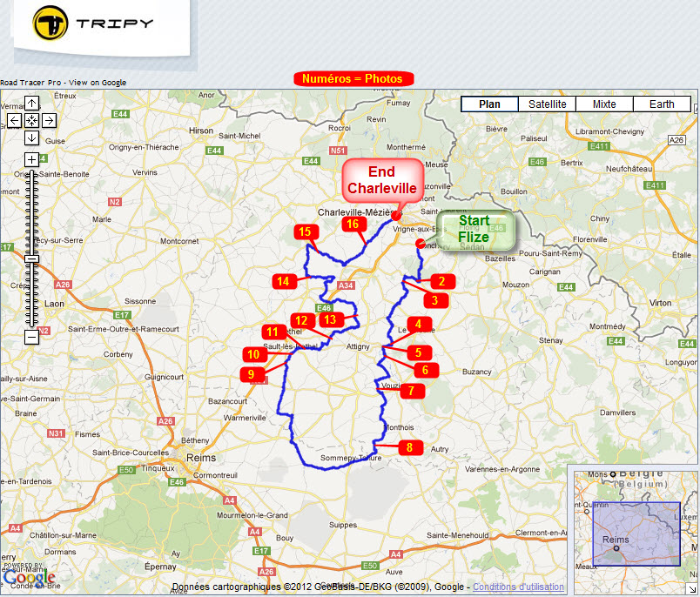This screenshot has height=597, width=700.
Task: Click the A34 road shield
Action: pos(346,285)
